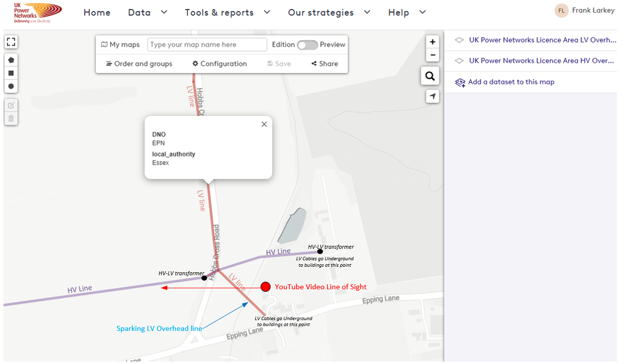Image resolution: width=622 pixels, height=364 pixels.
Task: Click the delete shapes trash icon
Action: click(x=11, y=119)
